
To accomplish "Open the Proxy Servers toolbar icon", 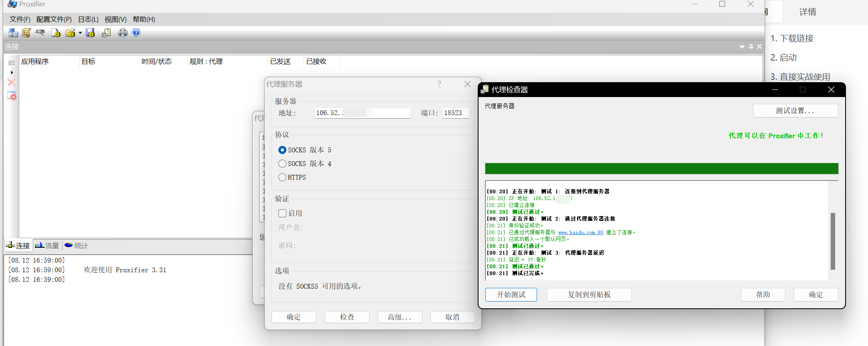I will [x=13, y=33].
